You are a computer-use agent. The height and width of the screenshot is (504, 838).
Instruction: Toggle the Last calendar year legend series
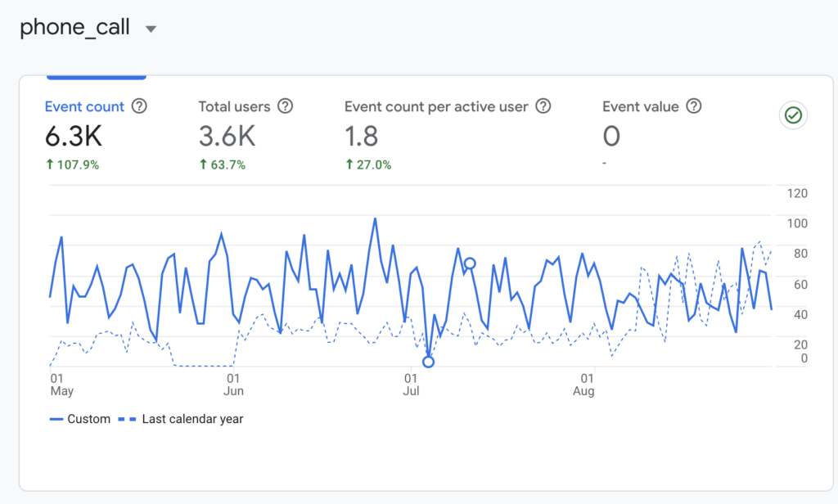[183, 419]
